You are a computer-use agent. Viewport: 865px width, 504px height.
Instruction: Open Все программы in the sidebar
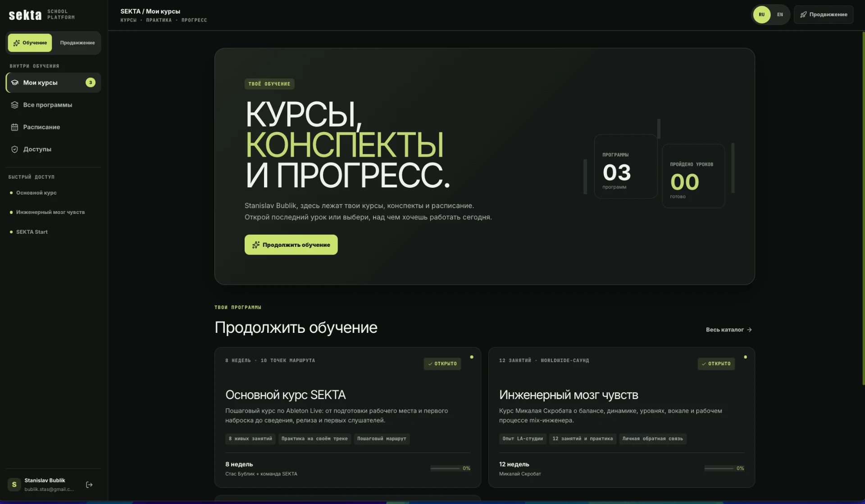(53, 105)
